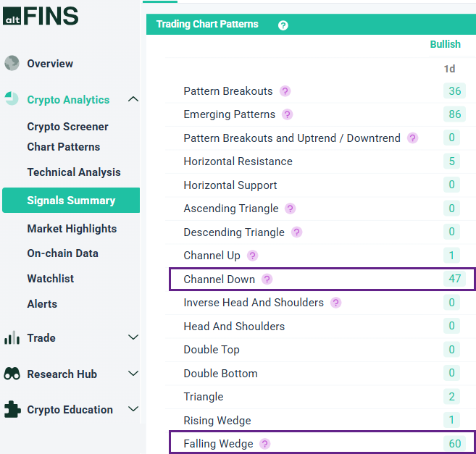Open Signals Summary page
This screenshot has height=454, width=476.
point(71,201)
